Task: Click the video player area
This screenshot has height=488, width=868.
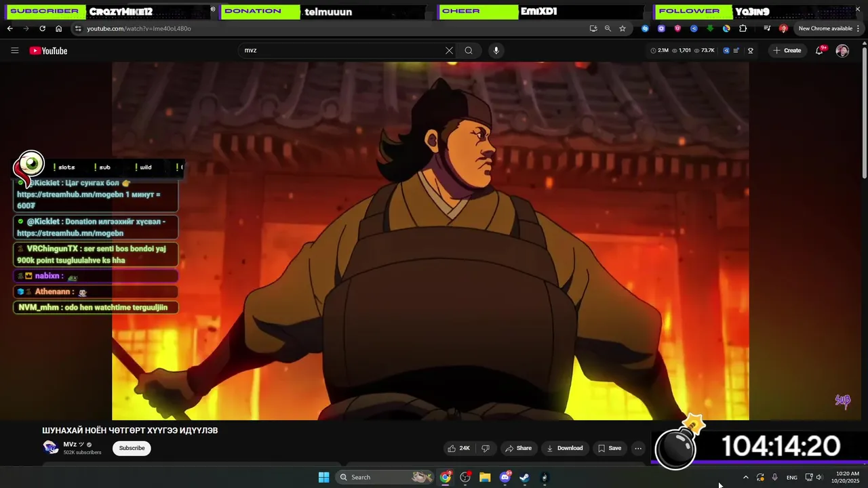Action: 431,241
